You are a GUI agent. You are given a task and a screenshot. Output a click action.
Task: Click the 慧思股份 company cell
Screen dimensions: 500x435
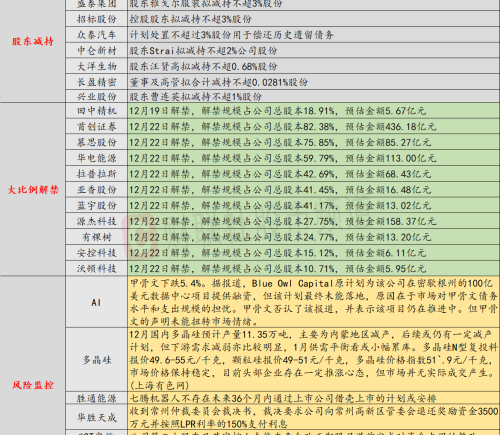click(x=97, y=142)
